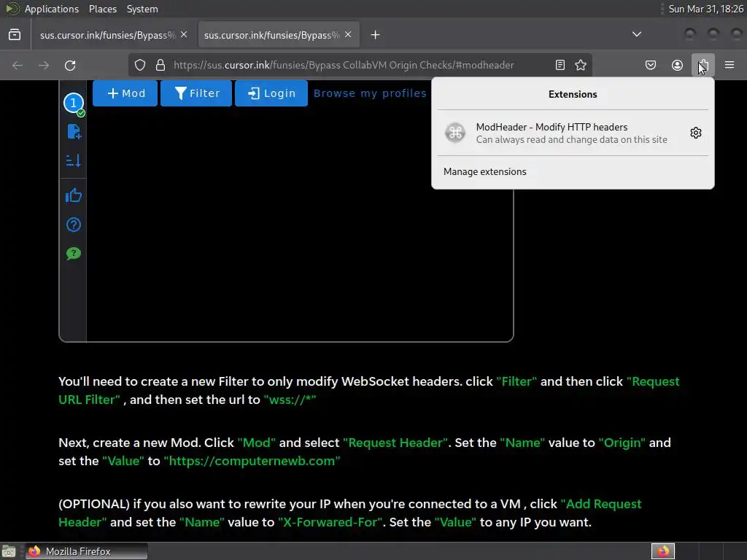
Task: Click the "Origin" green text
Action: (x=622, y=443)
